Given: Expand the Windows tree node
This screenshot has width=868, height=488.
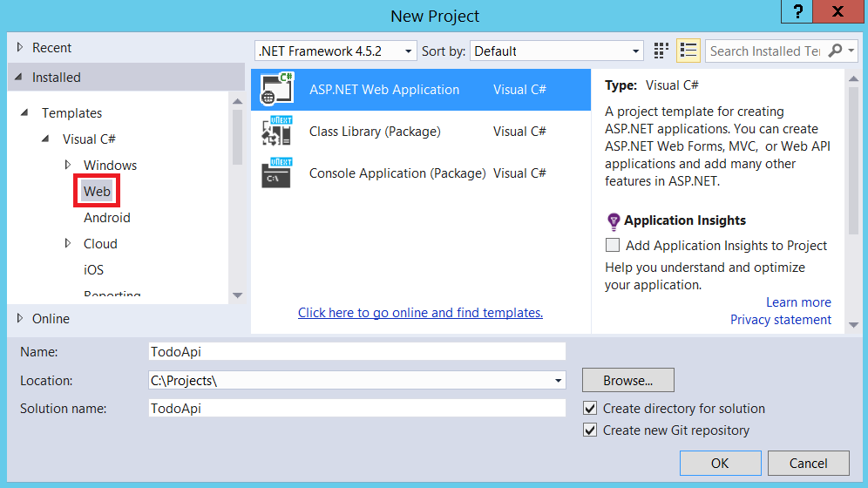Looking at the screenshot, I should pyautogui.click(x=67, y=165).
